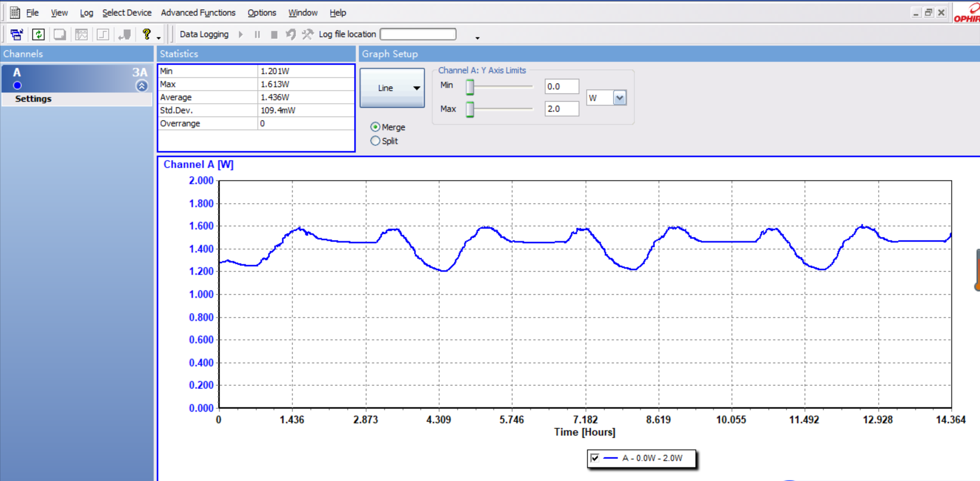Open the Line graph type dropdown
980x481 pixels.
(x=392, y=88)
